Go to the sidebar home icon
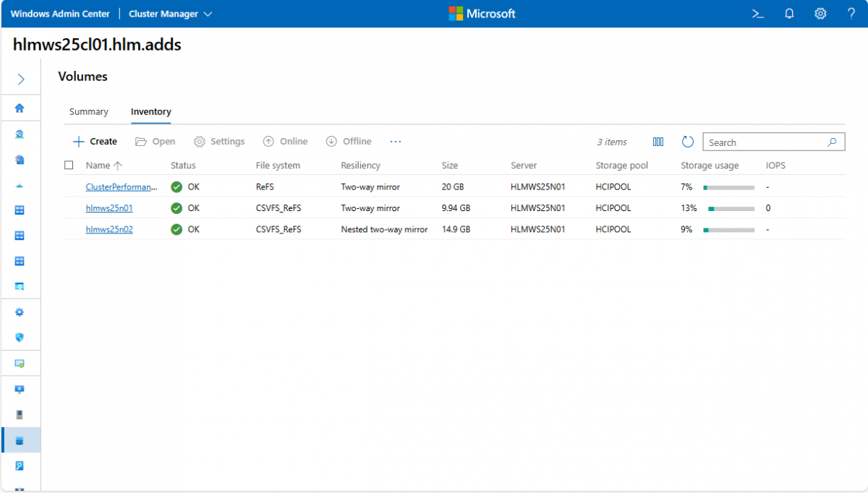The image size is (868, 493). click(20, 108)
